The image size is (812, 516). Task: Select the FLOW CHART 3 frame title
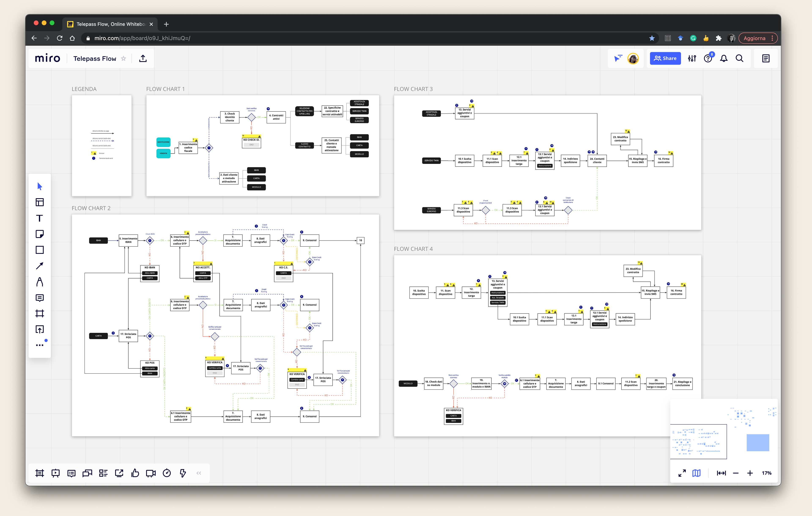[413, 89]
